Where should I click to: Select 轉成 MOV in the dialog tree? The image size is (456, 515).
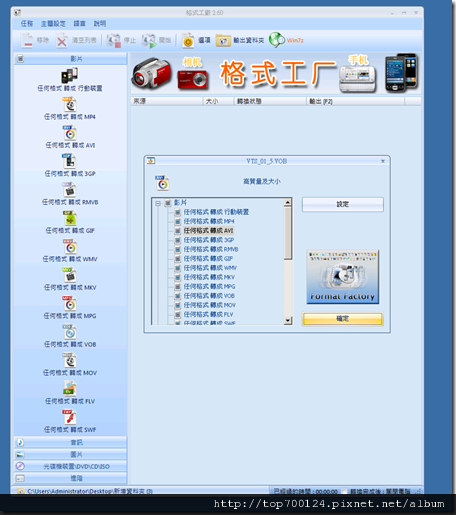coord(210,305)
